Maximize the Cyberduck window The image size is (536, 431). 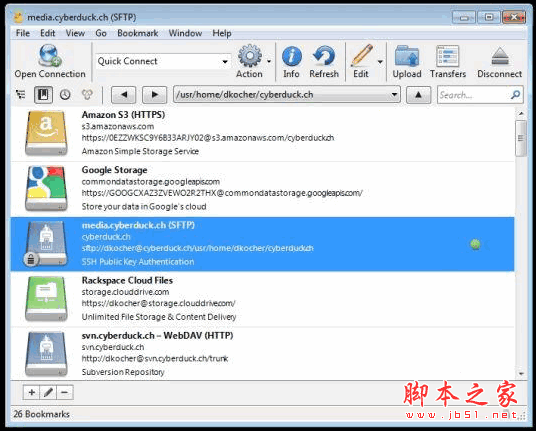coord(489,17)
